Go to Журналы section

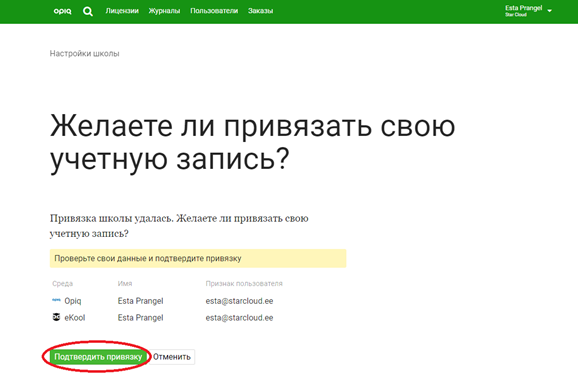pyautogui.click(x=164, y=11)
